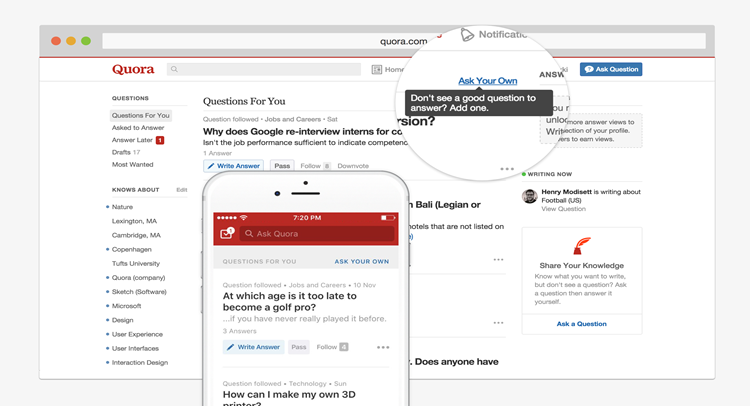
Task: Click the Quora logo
Action: click(x=133, y=69)
